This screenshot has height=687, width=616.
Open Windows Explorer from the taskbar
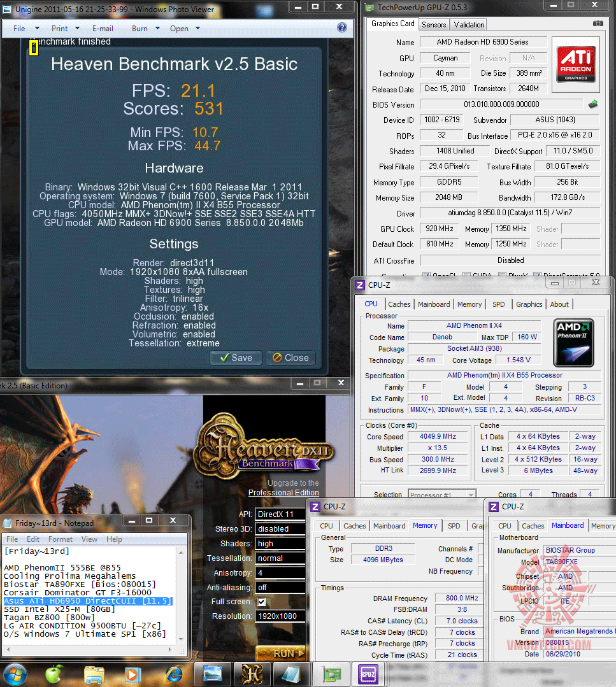pyautogui.click(x=94, y=674)
